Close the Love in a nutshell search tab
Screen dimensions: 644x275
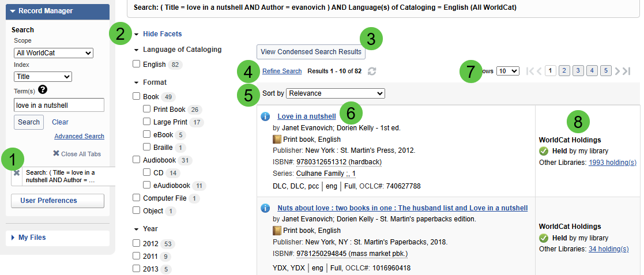[17, 173]
